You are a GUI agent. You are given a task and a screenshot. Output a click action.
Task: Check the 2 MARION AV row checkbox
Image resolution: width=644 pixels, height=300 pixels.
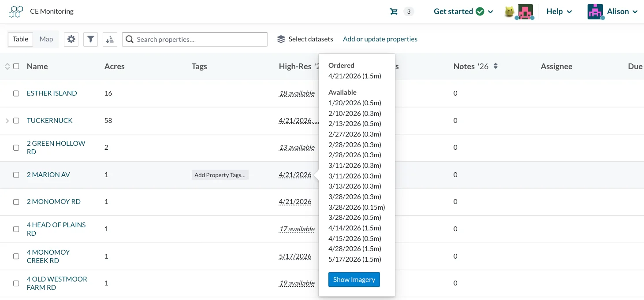tap(16, 175)
